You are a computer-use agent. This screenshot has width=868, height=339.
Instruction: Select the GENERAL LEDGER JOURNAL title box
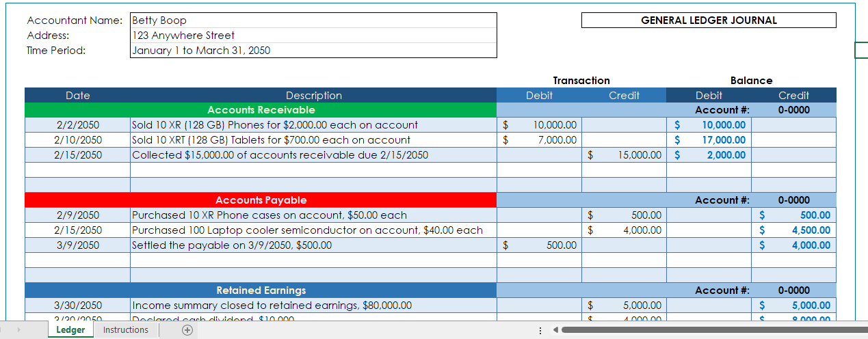coord(709,21)
